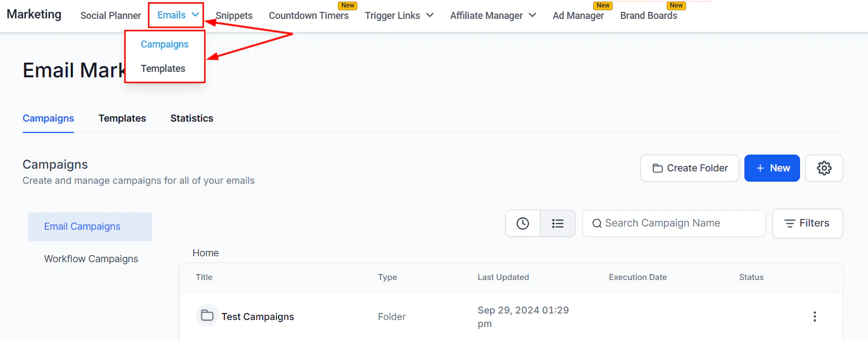Open Brand Boards in top navigation
This screenshot has height=340, width=868.
click(x=648, y=16)
